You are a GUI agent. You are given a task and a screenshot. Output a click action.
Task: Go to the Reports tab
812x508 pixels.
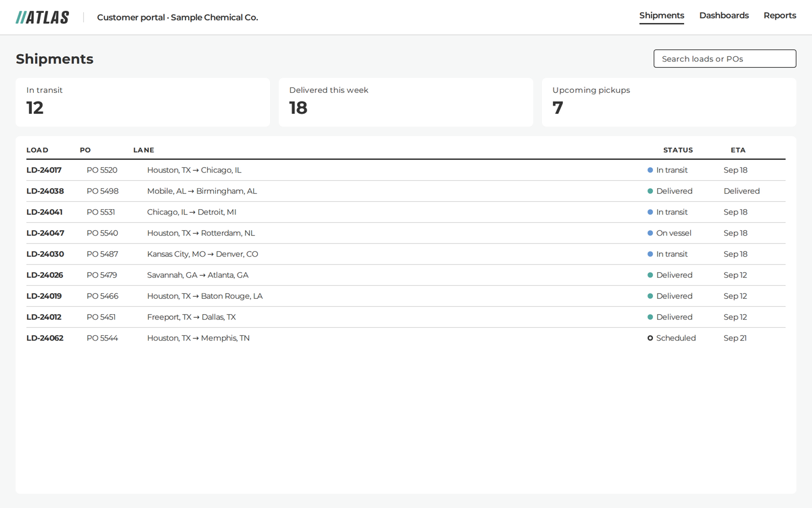pos(780,16)
